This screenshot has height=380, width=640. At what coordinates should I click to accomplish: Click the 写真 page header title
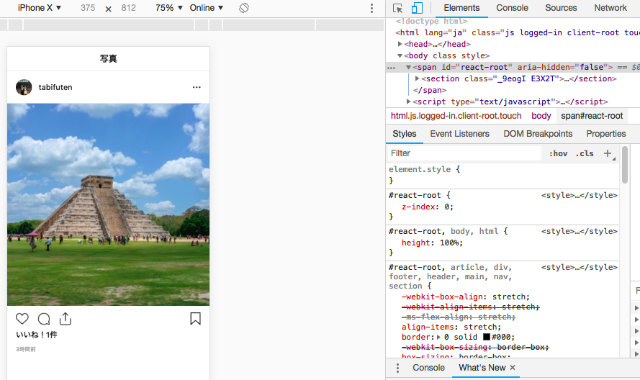(x=108, y=59)
